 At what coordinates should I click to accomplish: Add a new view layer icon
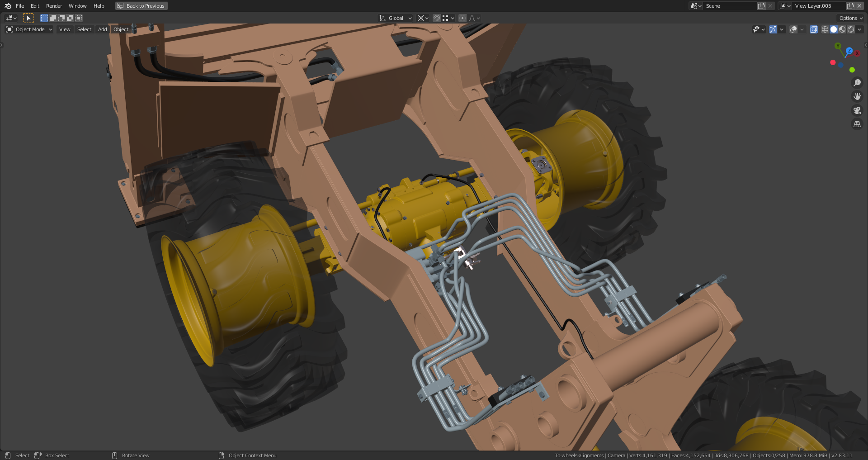pos(850,6)
